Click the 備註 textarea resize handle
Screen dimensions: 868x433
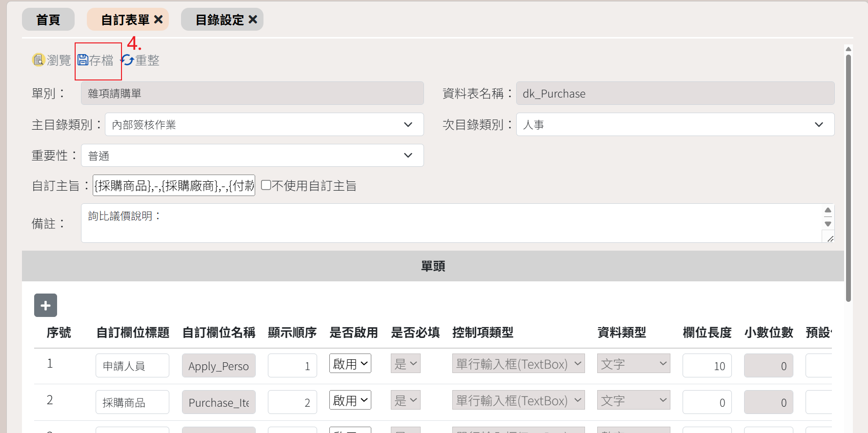829,238
